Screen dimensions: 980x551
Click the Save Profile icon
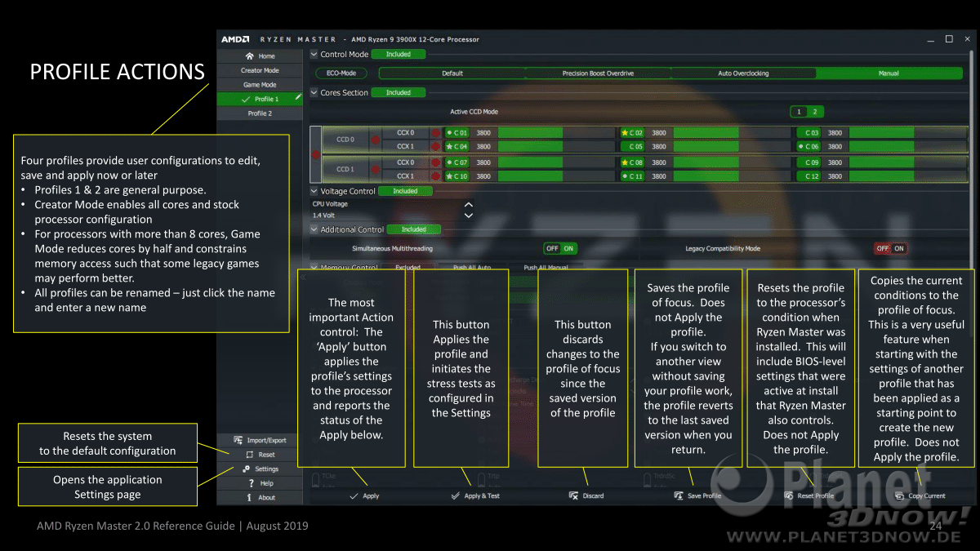(679, 495)
